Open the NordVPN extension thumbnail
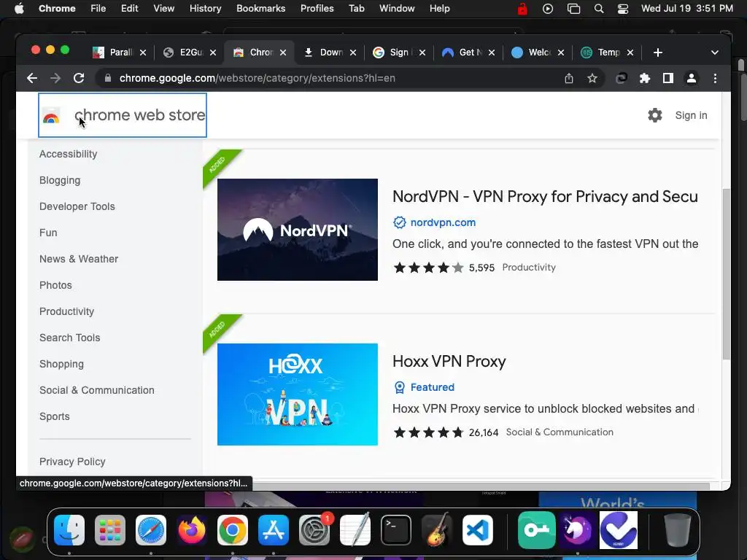Screen dimensions: 747x560 pos(298,230)
